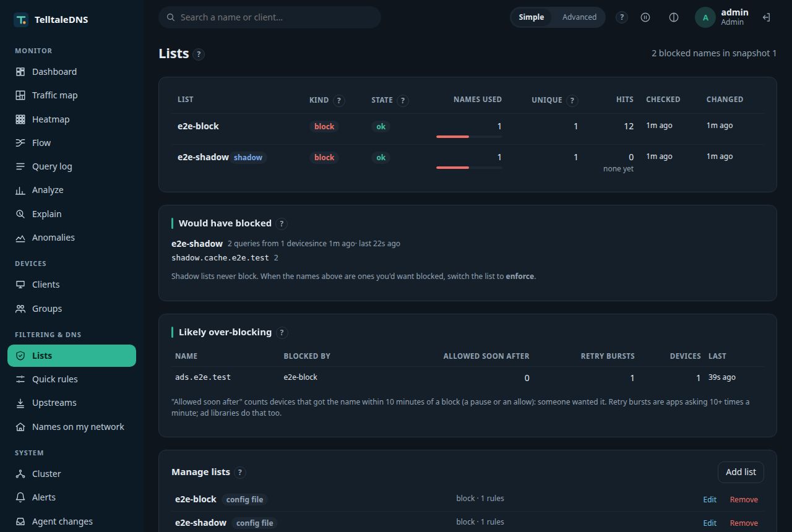The image size is (792, 532).
Task: Click the names-used bar for e2e-shadow
Action: coord(469,168)
